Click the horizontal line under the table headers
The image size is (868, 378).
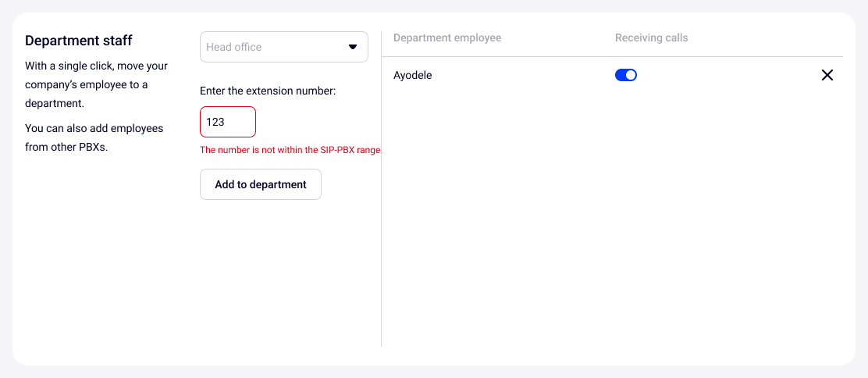point(609,56)
